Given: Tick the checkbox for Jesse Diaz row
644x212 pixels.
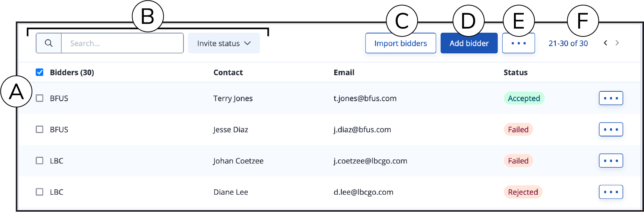Looking at the screenshot, I should (39, 129).
